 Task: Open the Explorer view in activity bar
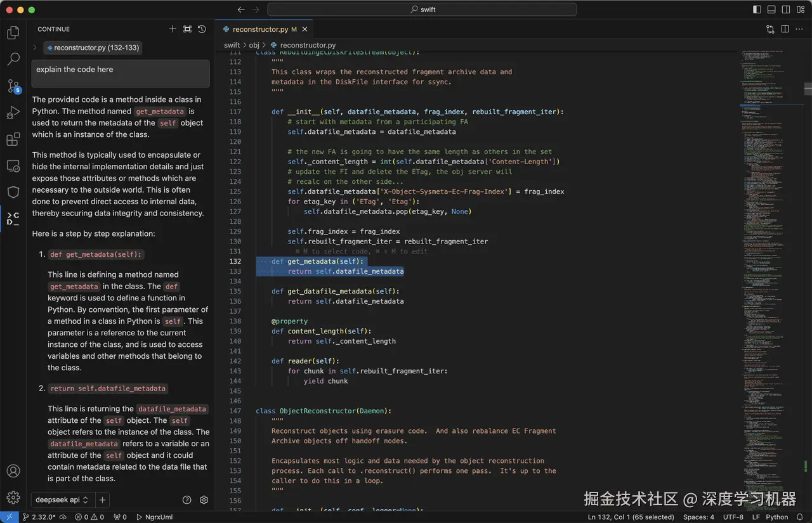coord(13,33)
